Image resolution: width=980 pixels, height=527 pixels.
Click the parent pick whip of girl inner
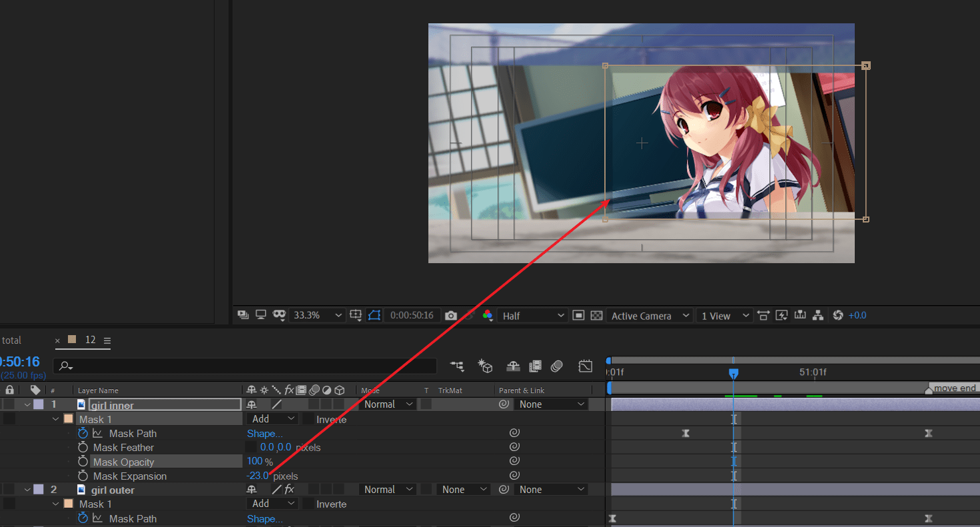(504, 404)
